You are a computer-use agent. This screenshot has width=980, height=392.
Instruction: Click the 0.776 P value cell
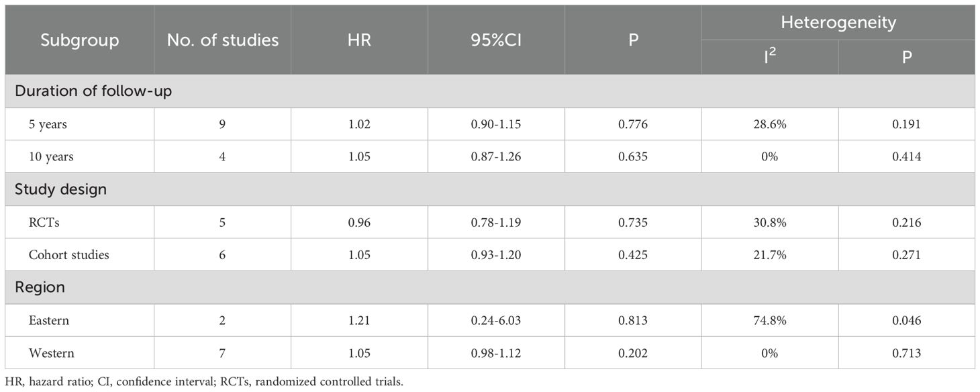(633, 124)
